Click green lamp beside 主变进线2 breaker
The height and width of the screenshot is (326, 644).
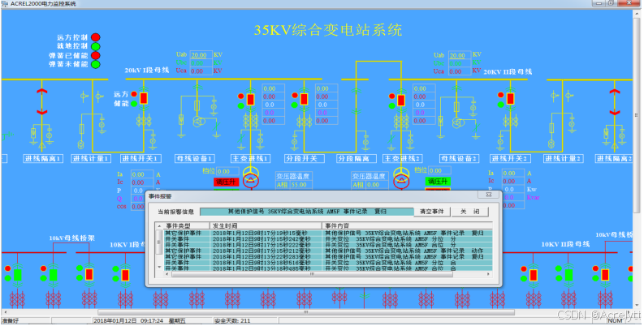(391, 106)
